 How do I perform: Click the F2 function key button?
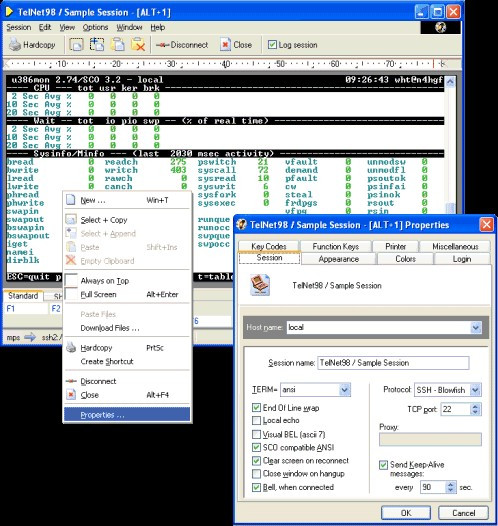pyautogui.click(x=56, y=308)
